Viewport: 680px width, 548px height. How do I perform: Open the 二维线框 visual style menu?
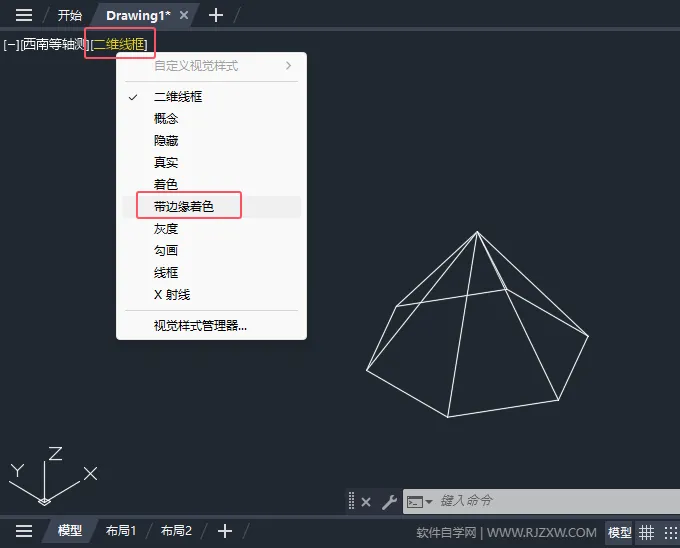[x=119, y=44]
